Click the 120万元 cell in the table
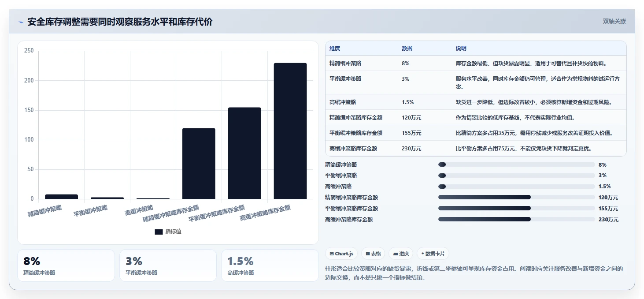This screenshot has height=299, width=644. coord(411,118)
